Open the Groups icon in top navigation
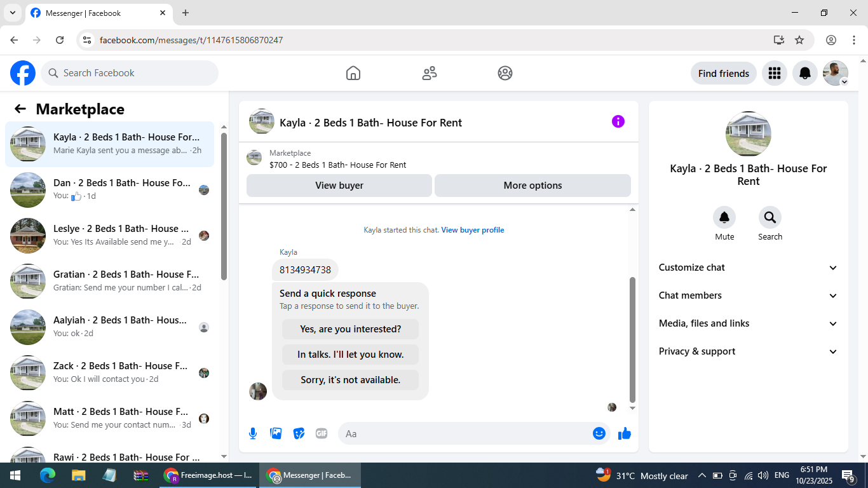Viewport: 868px width, 488px height. point(505,73)
